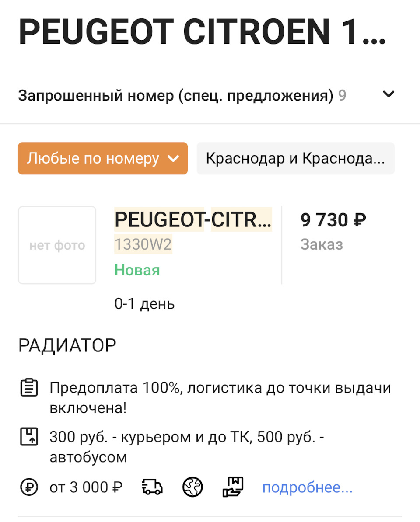Select the Новая condition label

click(137, 270)
